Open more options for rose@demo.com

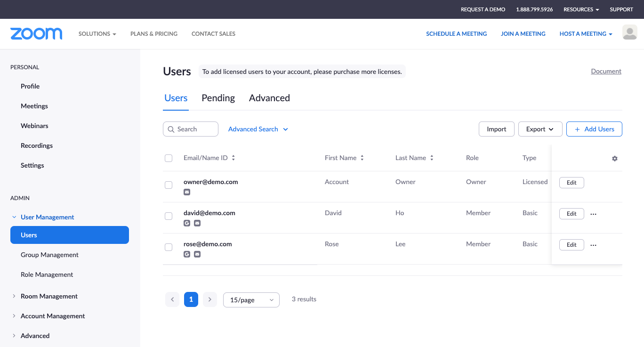pos(593,245)
